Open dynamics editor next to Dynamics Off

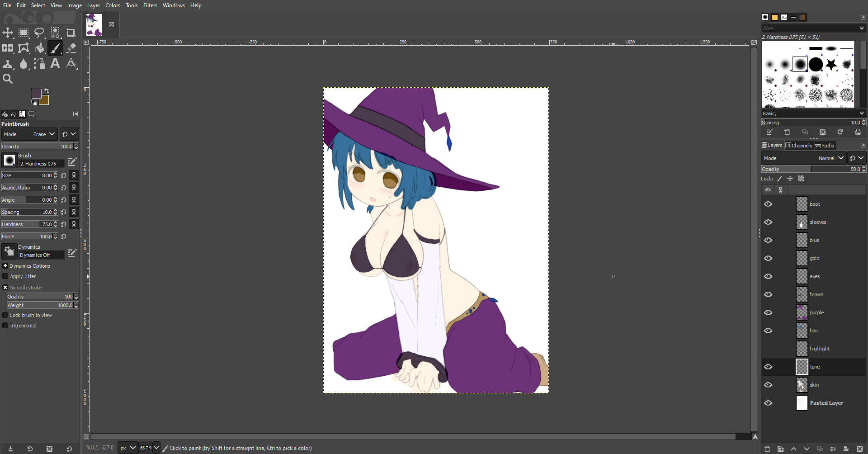tap(71, 254)
